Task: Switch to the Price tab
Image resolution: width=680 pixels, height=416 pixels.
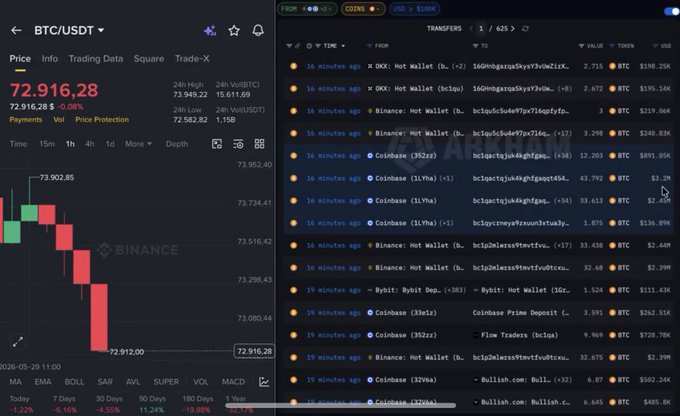Action: (20, 59)
